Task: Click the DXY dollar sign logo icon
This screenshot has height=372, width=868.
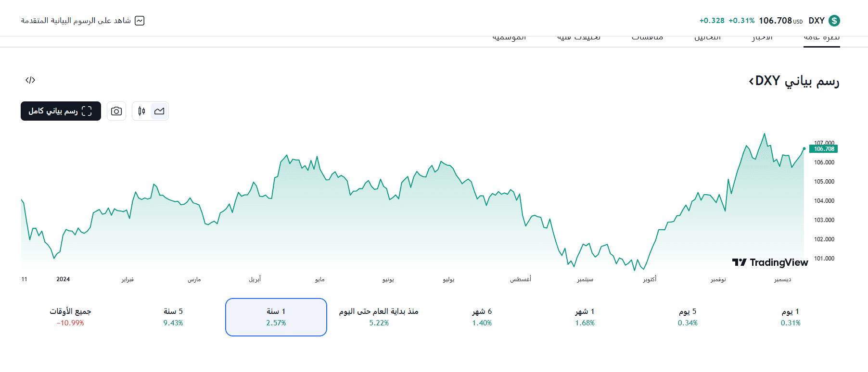Action: point(834,21)
